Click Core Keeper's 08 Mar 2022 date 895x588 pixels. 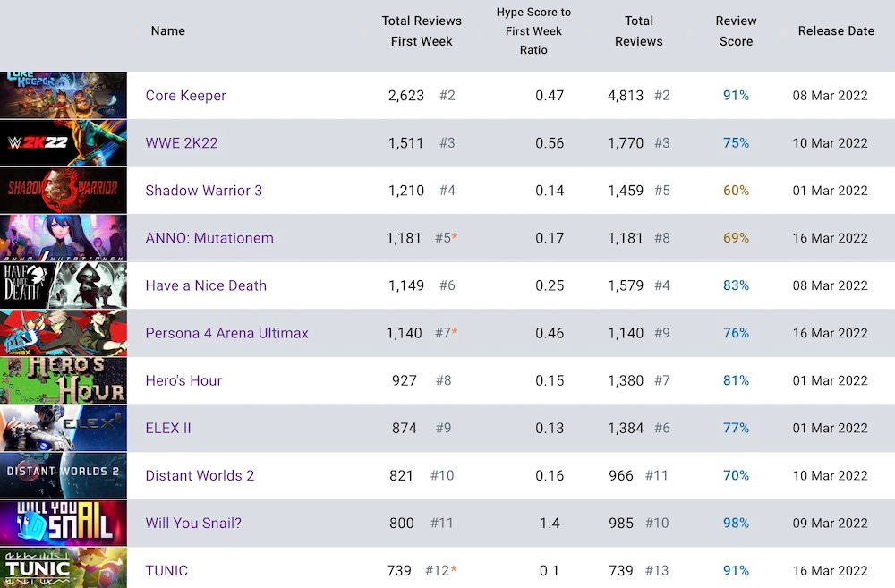831,96
